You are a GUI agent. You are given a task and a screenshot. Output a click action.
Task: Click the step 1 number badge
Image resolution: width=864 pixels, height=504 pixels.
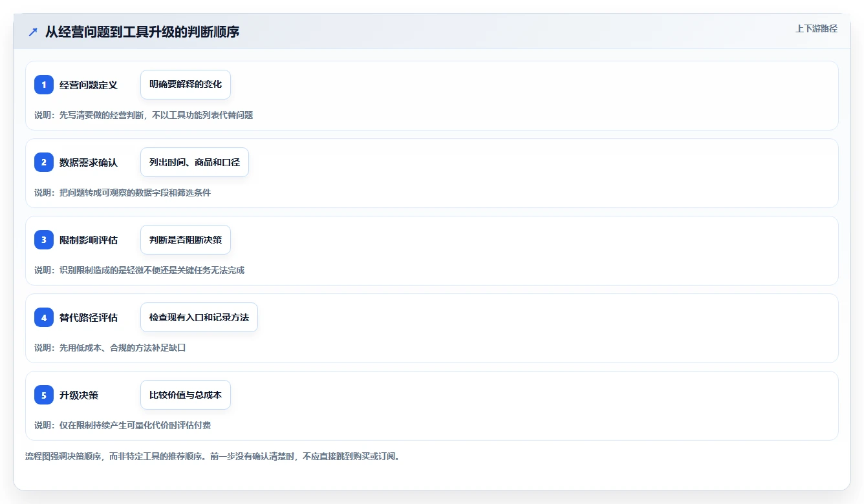tap(44, 85)
